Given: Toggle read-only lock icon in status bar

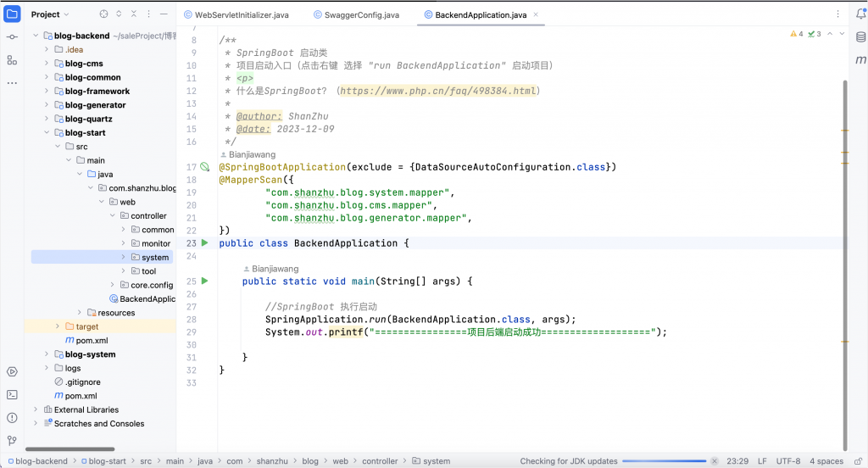Looking at the screenshot, I should pos(855,461).
